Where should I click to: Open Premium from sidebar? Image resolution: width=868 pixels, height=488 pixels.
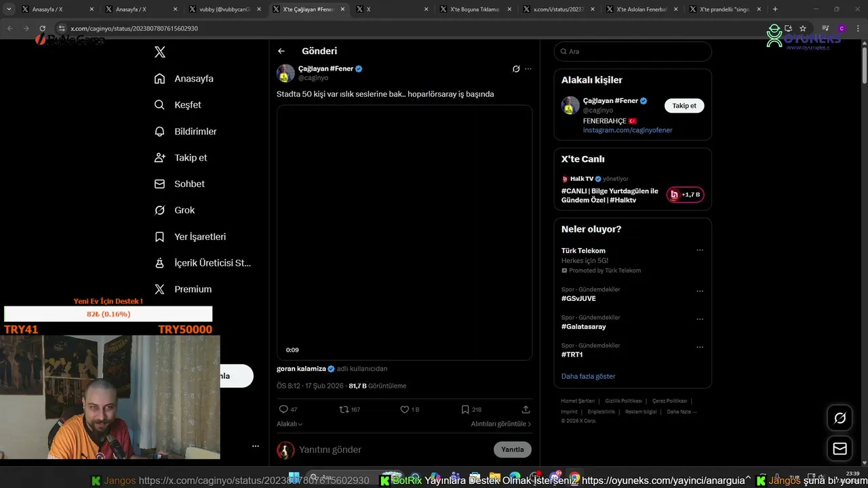183,289
